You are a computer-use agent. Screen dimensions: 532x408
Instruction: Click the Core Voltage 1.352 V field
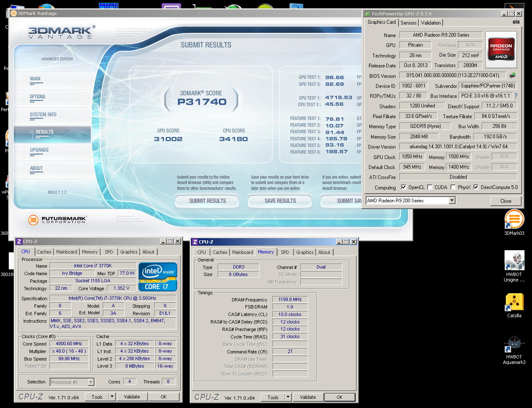[x=121, y=288]
